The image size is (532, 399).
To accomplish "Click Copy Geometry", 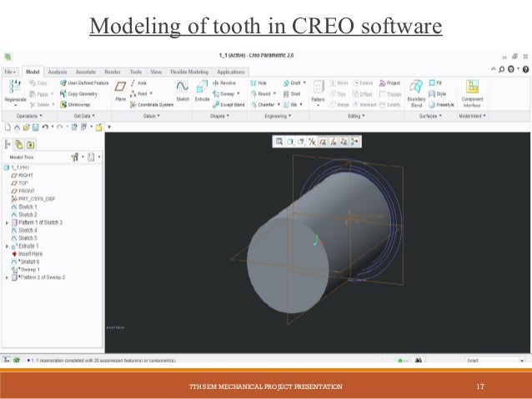I will click(78, 94).
